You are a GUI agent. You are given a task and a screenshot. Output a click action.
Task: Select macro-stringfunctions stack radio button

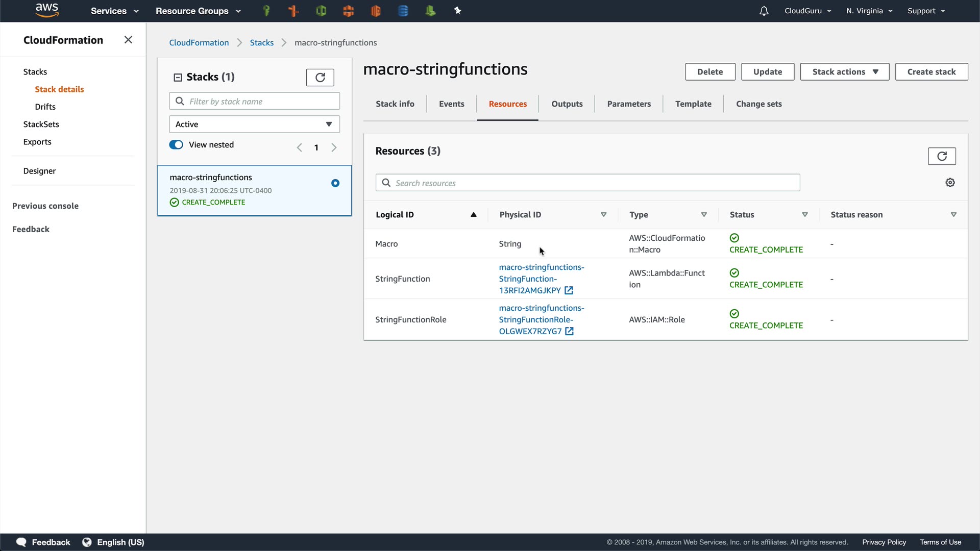tap(335, 183)
